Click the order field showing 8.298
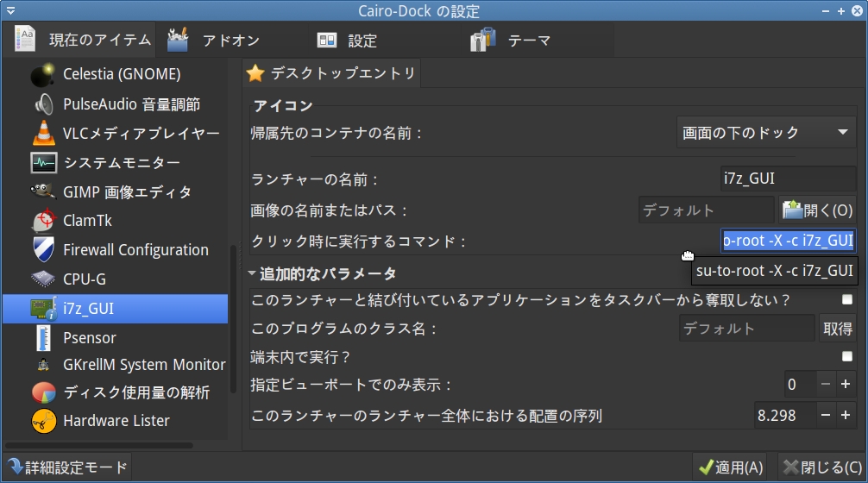The image size is (868, 483). point(785,415)
